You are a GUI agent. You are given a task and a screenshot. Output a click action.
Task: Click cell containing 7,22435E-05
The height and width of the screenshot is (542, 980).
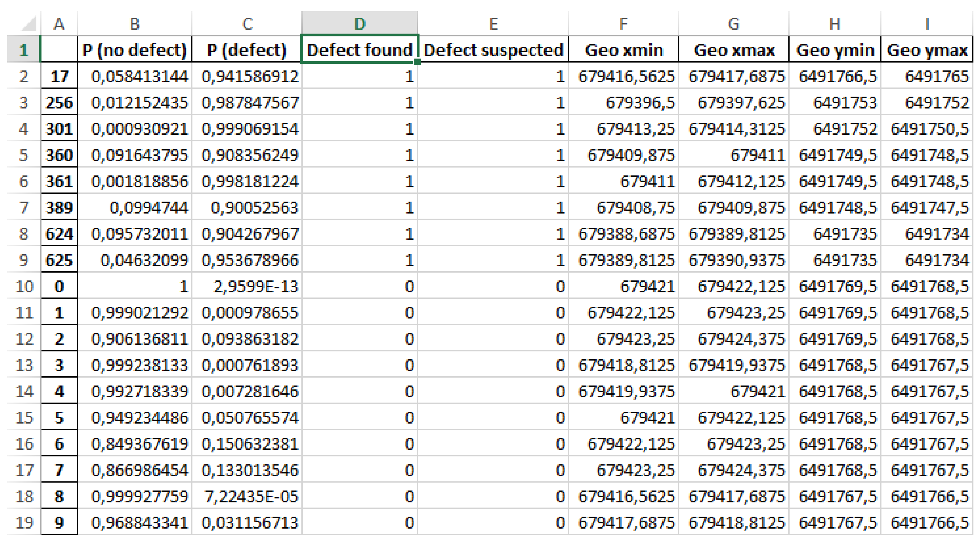point(247,496)
